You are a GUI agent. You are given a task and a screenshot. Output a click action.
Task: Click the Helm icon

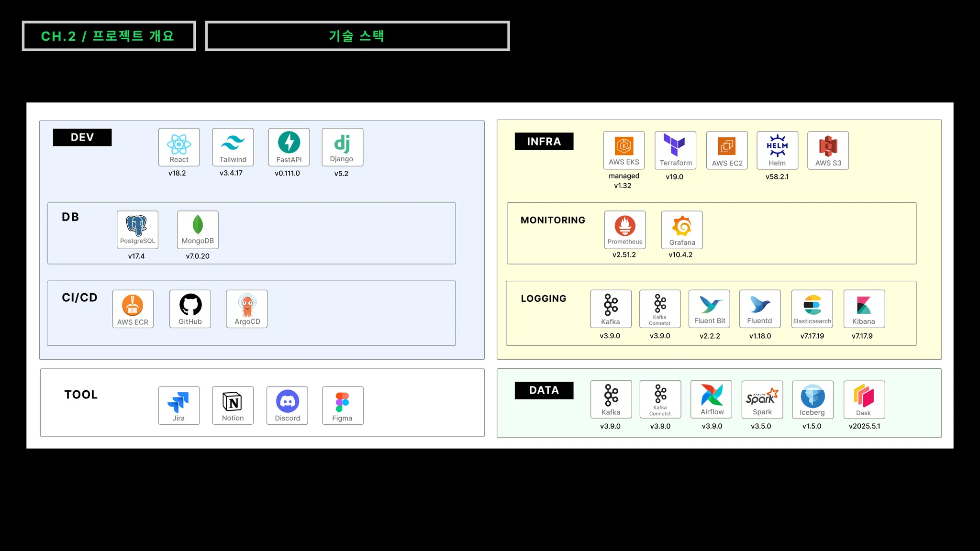(778, 150)
